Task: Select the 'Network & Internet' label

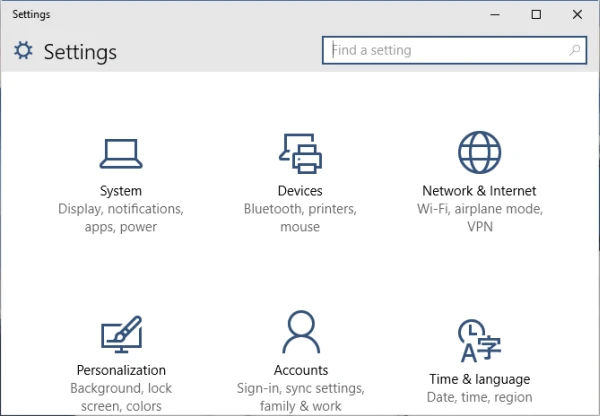Action: click(x=479, y=191)
